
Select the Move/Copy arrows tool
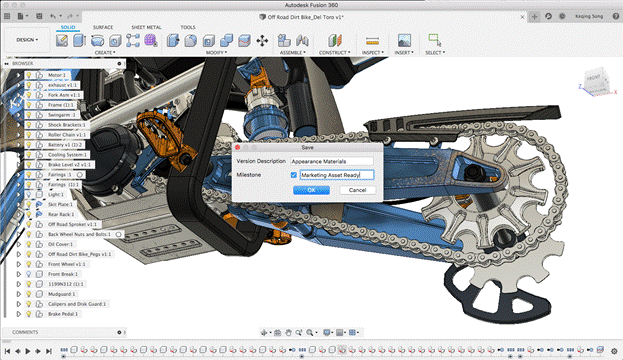coord(262,41)
